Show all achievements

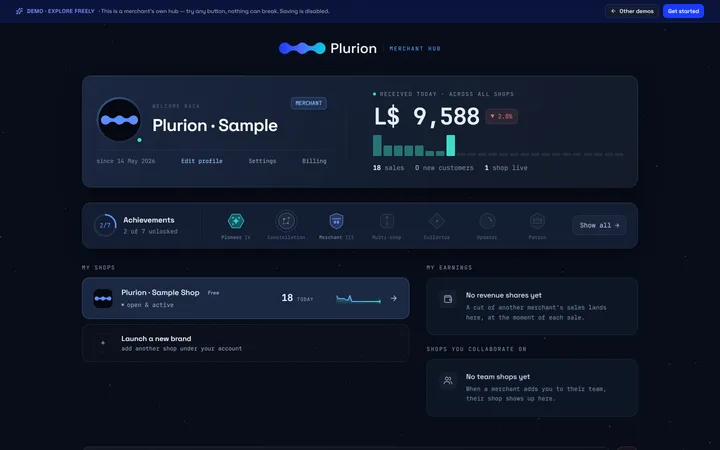coord(599,225)
